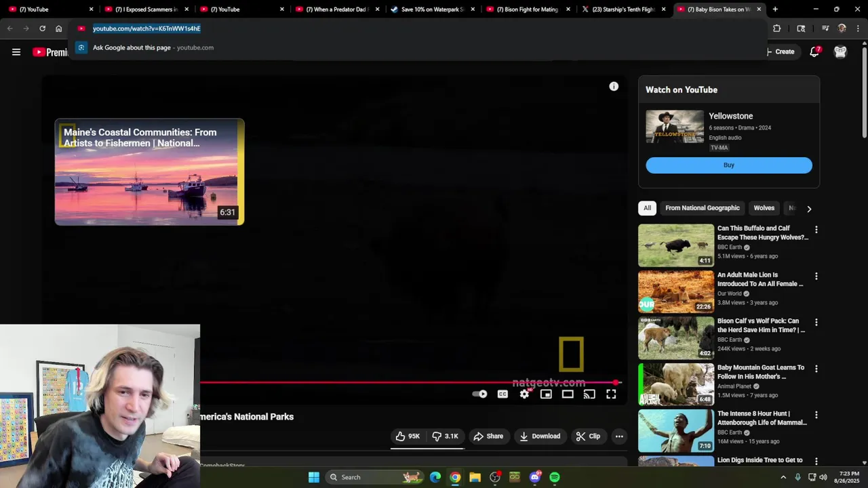Screen dimensions: 868x488
Task: Open Baby Mountain Goat video thumbnail
Action: (676, 384)
